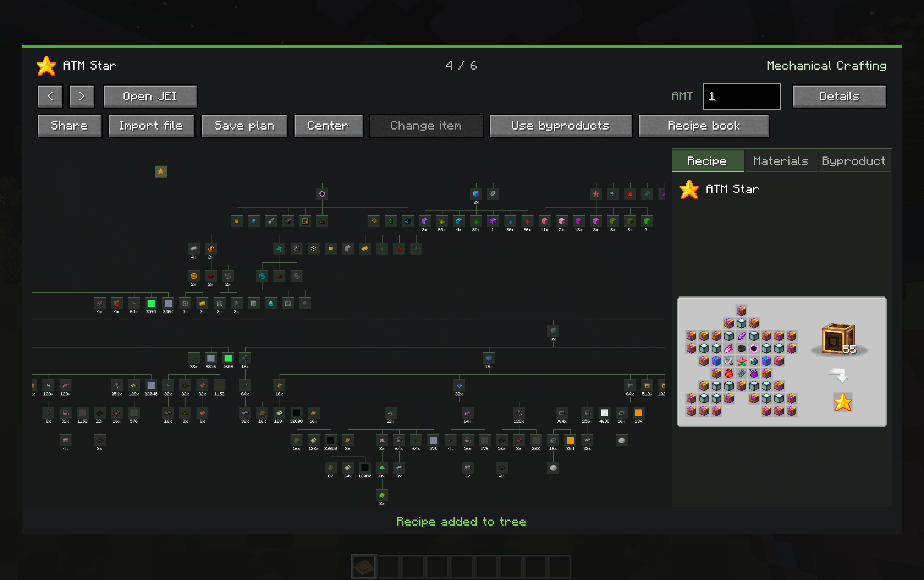Click the Mechanical Crafter icon showing 55

pyautogui.click(x=838, y=339)
